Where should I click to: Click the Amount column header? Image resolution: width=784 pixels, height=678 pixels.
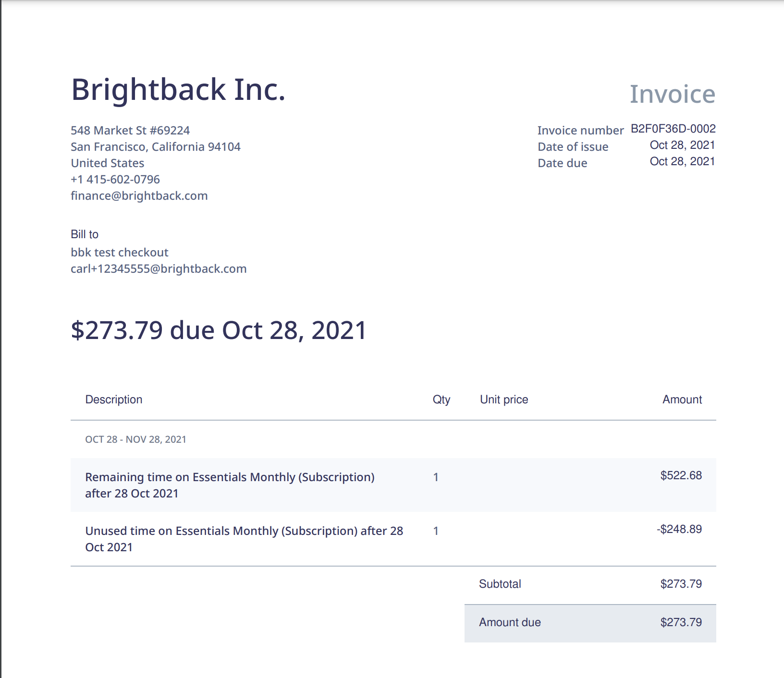pos(682,400)
